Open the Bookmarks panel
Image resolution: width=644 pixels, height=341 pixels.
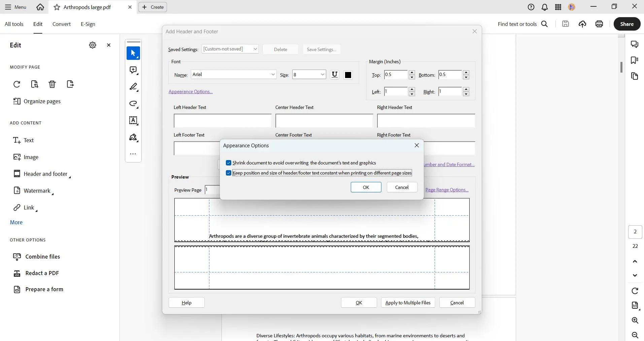636,60
